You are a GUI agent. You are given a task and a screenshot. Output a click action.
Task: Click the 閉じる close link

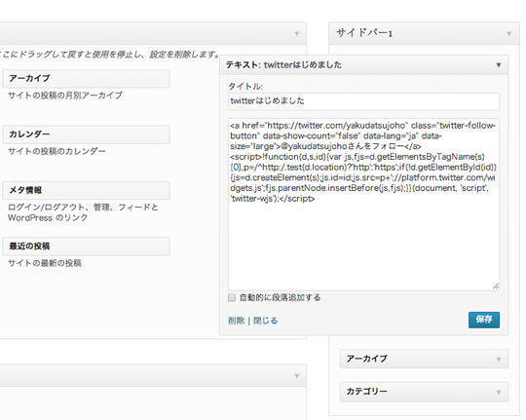[x=265, y=321]
